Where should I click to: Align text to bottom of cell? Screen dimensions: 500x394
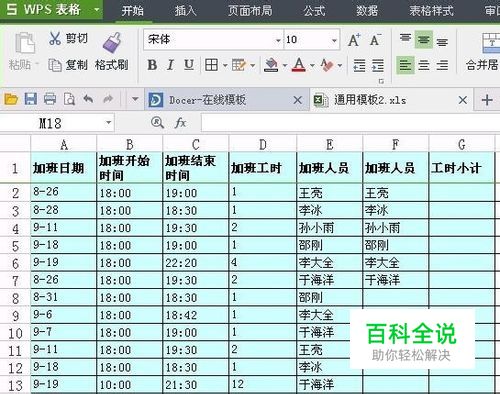(442, 41)
